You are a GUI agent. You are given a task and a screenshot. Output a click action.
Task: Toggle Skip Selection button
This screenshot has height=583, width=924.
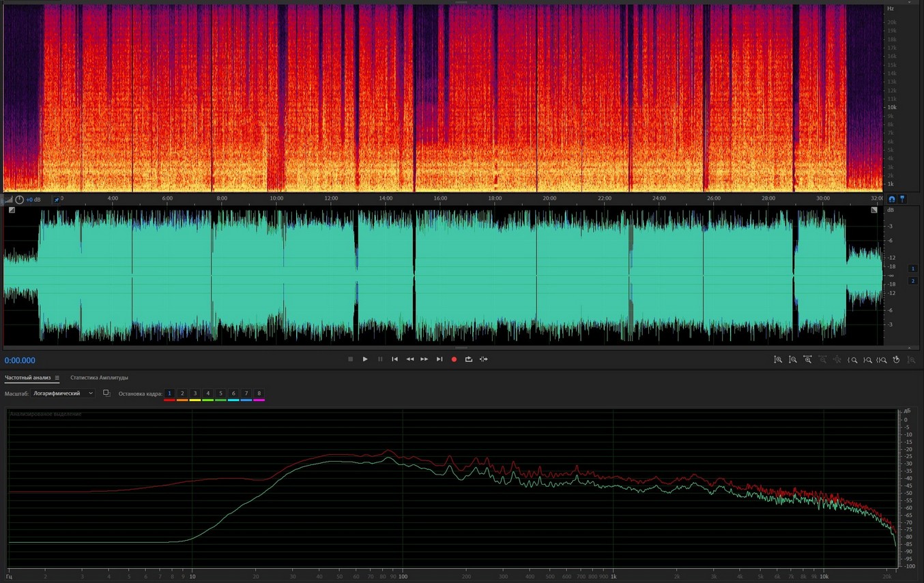484,359
